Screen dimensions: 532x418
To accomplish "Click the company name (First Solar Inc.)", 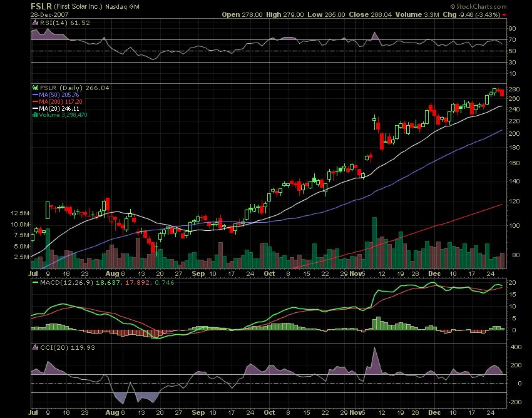I will tap(78, 6).
